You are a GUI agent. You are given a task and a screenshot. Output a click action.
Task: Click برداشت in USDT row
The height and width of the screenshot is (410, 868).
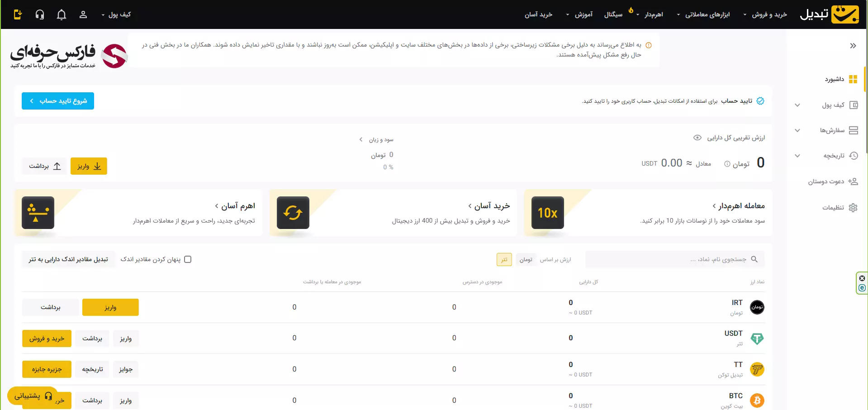92,338
